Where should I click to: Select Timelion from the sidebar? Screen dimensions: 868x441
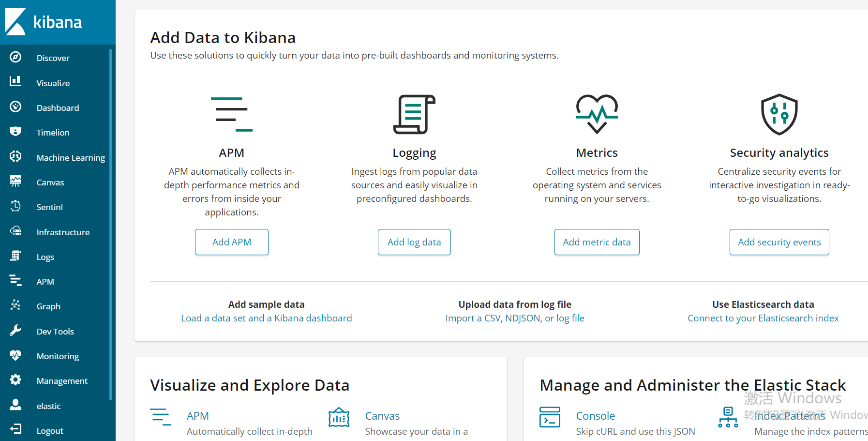53,133
